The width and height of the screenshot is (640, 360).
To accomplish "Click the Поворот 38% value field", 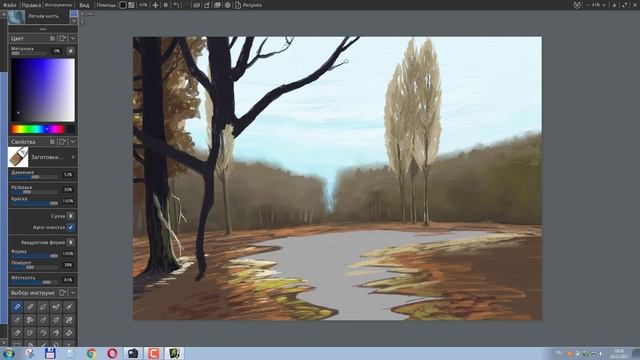I will [68, 265].
